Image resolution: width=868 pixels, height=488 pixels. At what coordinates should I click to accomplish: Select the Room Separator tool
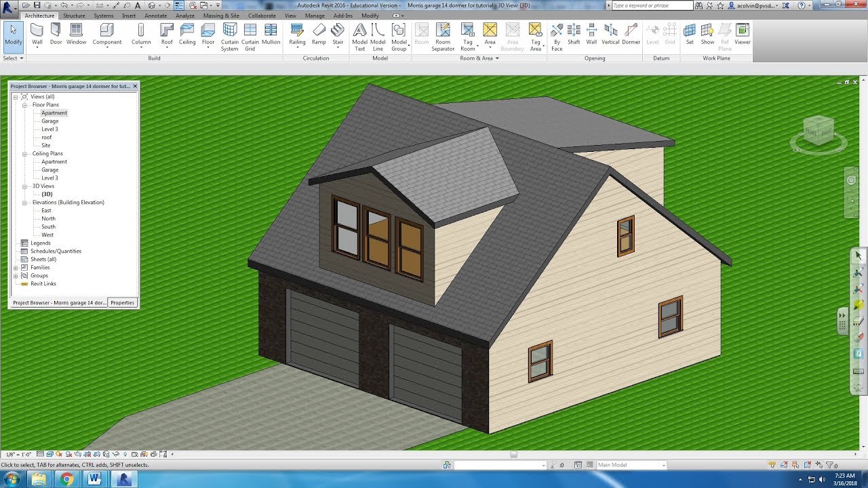(x=443, y=37)
